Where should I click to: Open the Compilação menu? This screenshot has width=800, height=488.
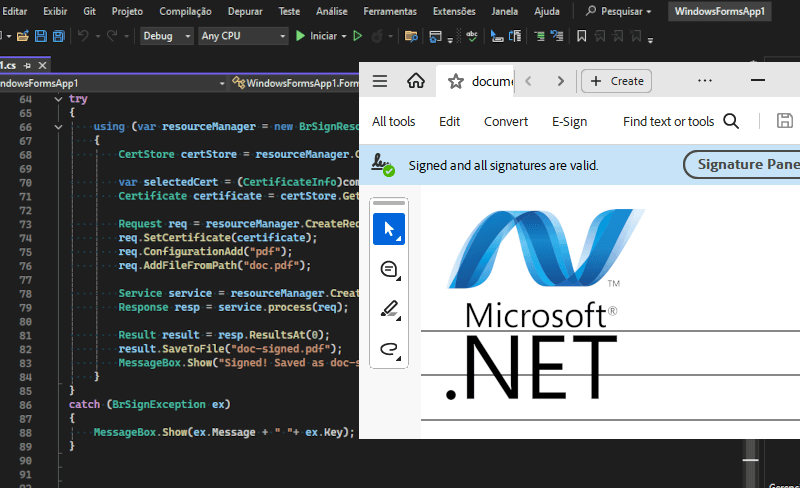185,11
